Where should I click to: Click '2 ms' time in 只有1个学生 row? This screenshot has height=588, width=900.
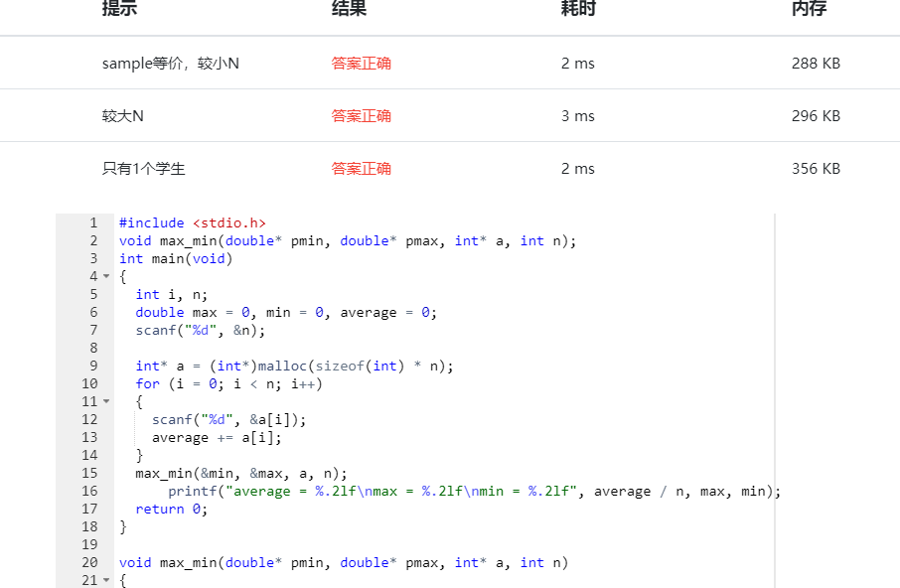pyautogui.click(x=578, y=169)
